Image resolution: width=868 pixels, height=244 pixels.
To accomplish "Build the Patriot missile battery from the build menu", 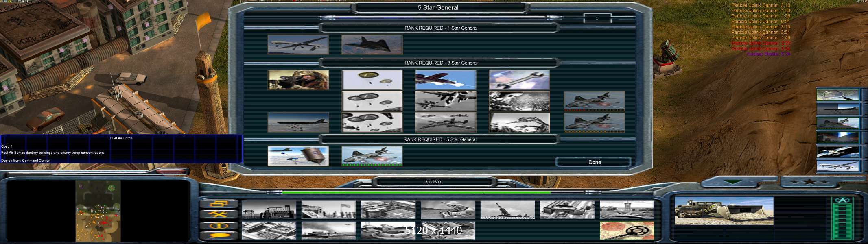I will [x=448, y=210].
